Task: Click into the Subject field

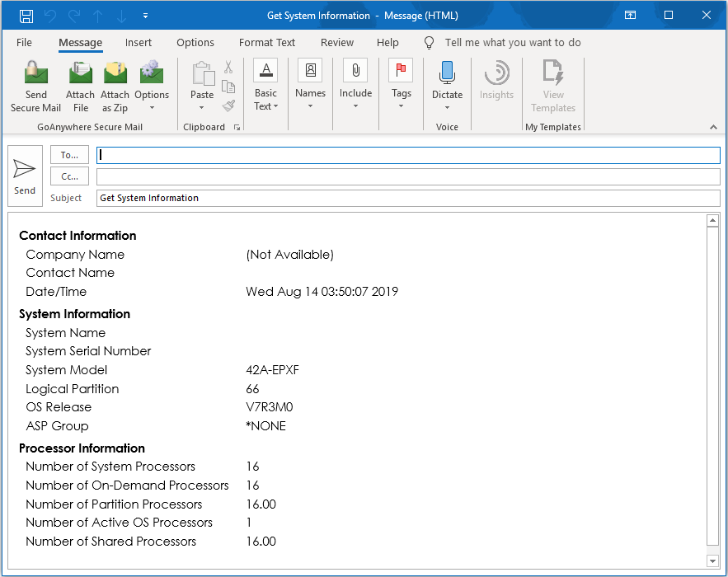Action: tap(408, 198)
